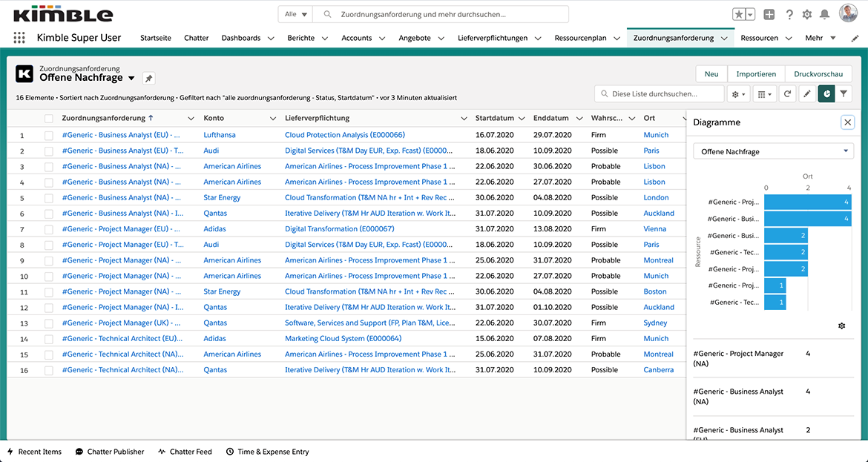868x462 pixels.
Task: Open the Druckvorschau button
Action: coord(818,73)
